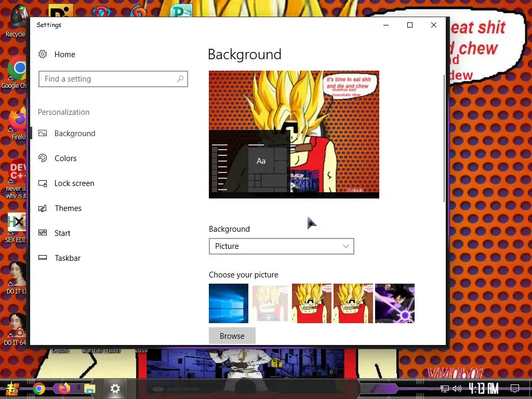Open the Colors settings page

pos(65,158)
